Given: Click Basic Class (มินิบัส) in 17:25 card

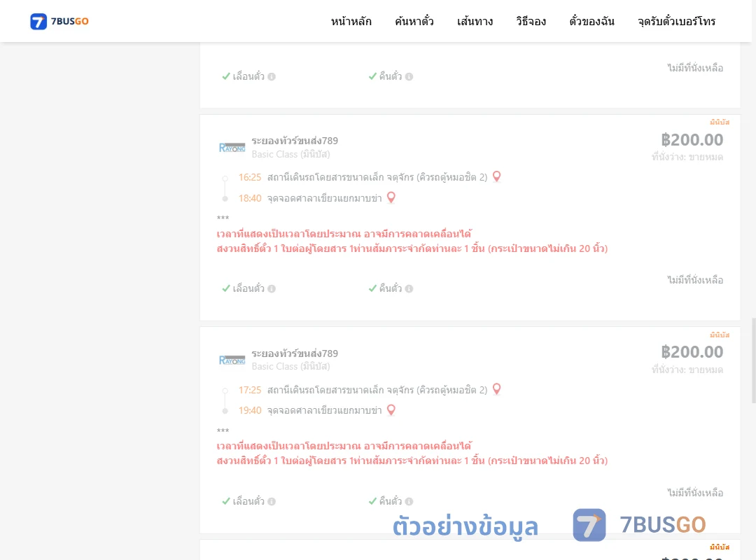Looking at the screenshot, I should click(290, 367).
